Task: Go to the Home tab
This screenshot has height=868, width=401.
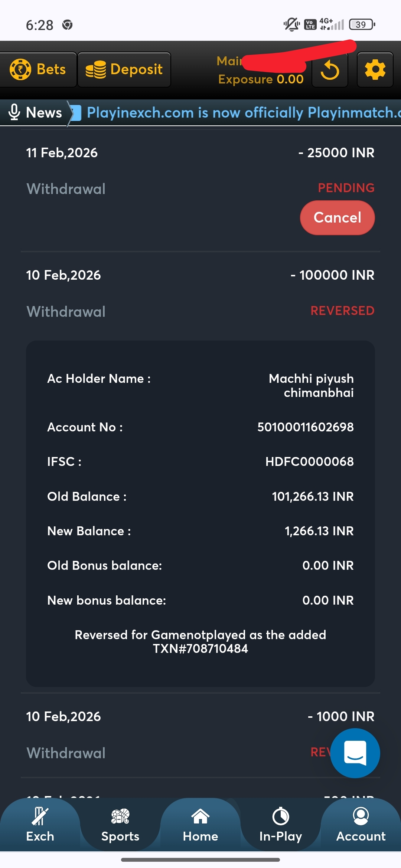Action: 200,825
